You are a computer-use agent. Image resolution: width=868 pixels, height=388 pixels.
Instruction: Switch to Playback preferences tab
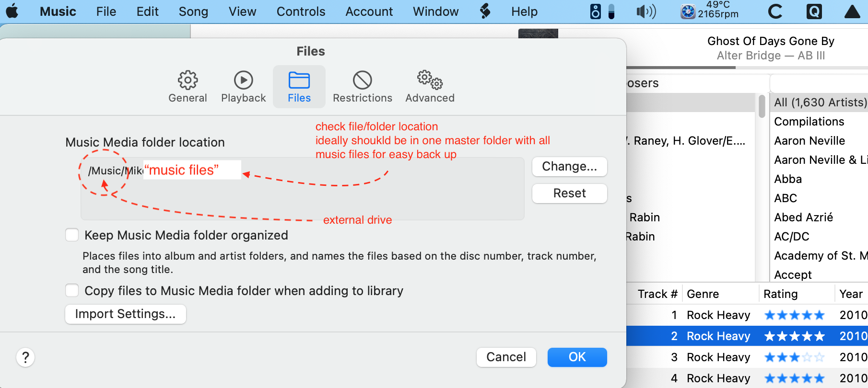[x=243, y=87]
